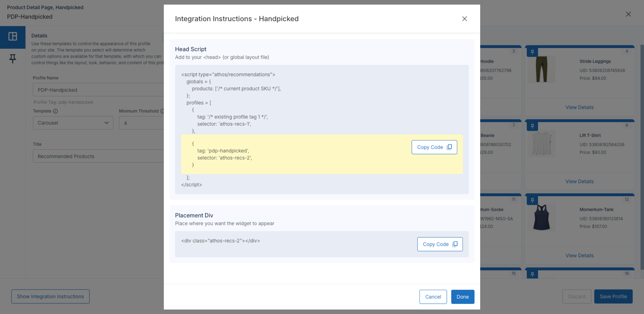644x314 pixels.
Task: Open the template layout sidebar icon
Action: pos(13,36)
